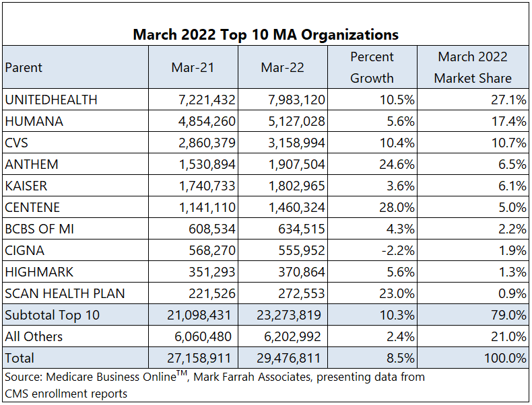Select the KAISER row label

point(26,186)
